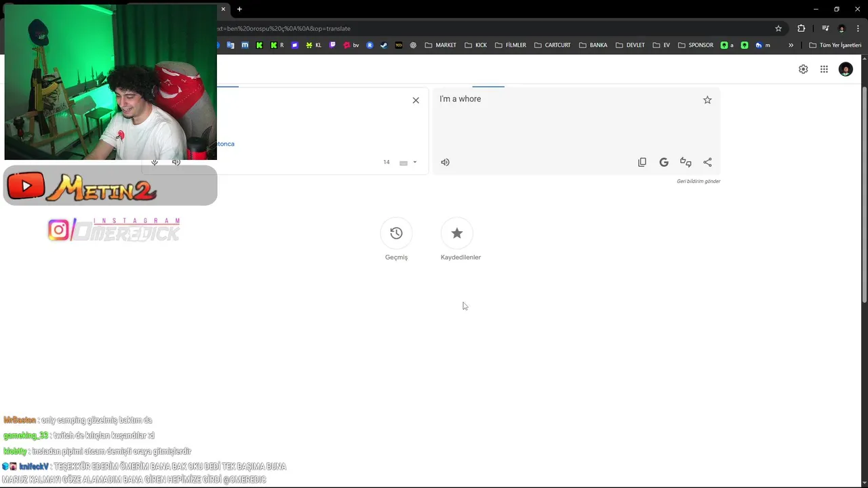868x488 pixels.
Task: Copy the translation to clipboard
Action: pyautogui.click(x=642, y=162)
